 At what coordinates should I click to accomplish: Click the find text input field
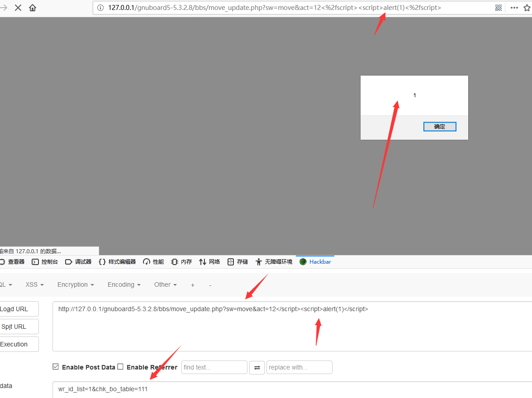pyautogui.click(x=214, y=367)
